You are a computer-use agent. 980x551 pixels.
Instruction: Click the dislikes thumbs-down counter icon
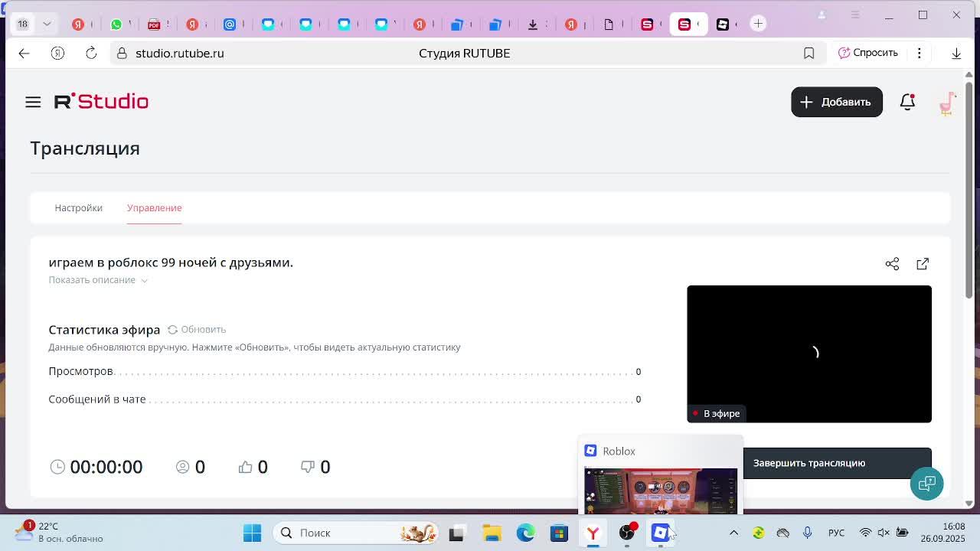[308, 467]
